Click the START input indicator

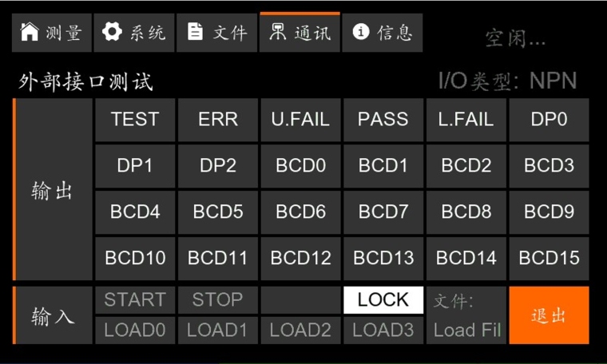(x=135, y=300)
